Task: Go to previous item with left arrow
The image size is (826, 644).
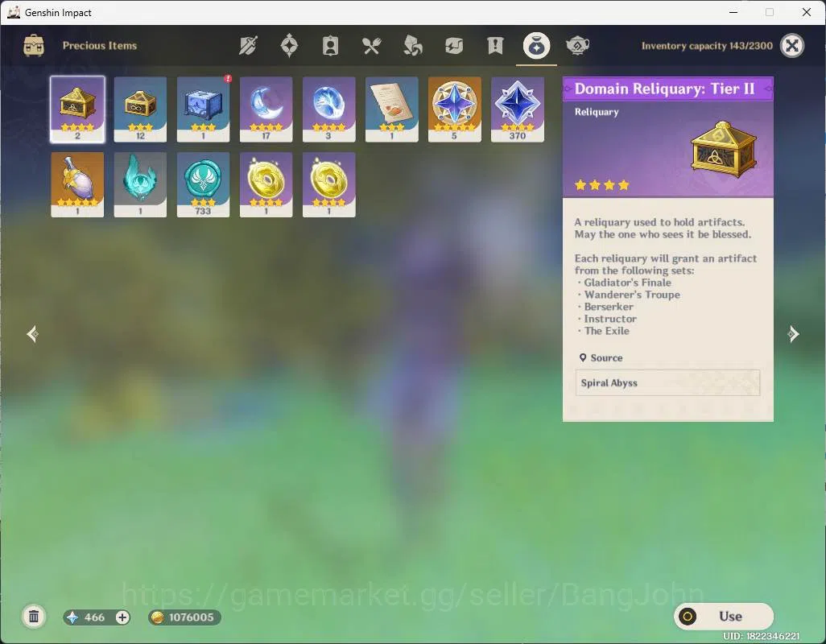Action: point(33,334)
